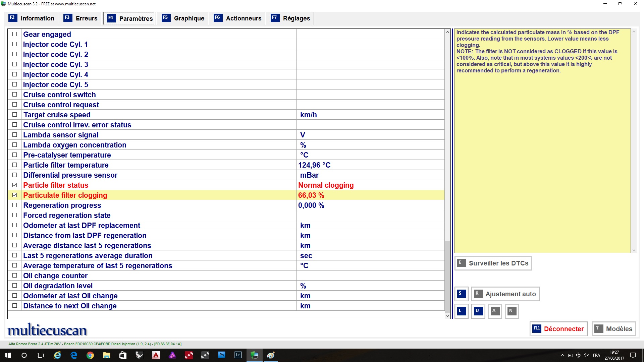Click the U key icon button

(x=478, y=311)
